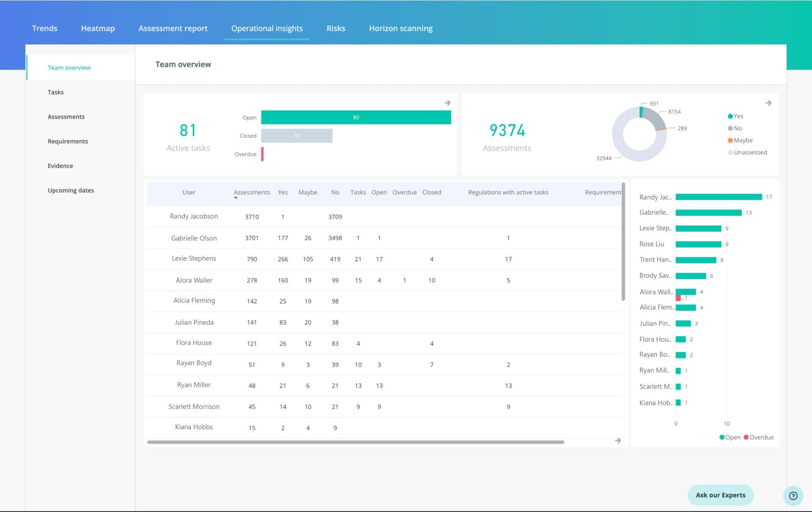Open Upcoming dates in the sidebar
This screenshot has height=512, width=812.
coord(71,190)
